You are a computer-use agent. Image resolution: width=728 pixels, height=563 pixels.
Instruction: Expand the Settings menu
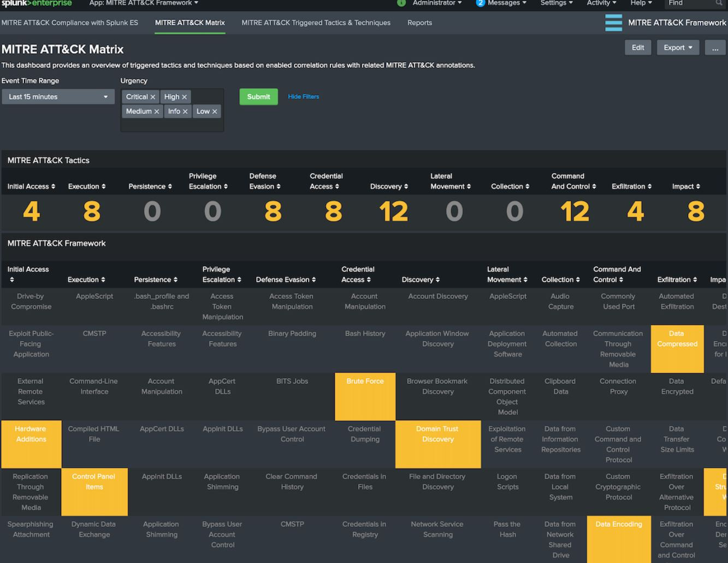click(556, 3)
